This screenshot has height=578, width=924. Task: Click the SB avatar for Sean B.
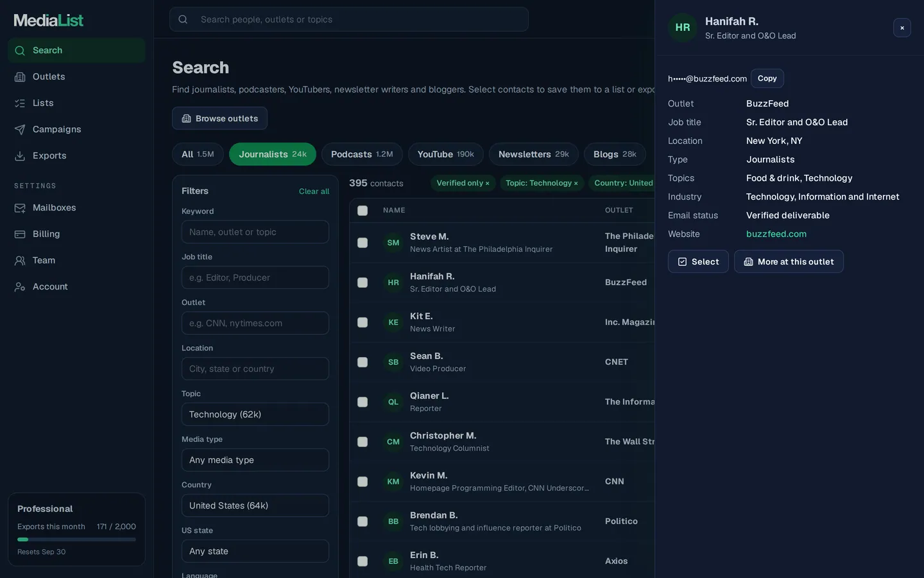point(393,362)
